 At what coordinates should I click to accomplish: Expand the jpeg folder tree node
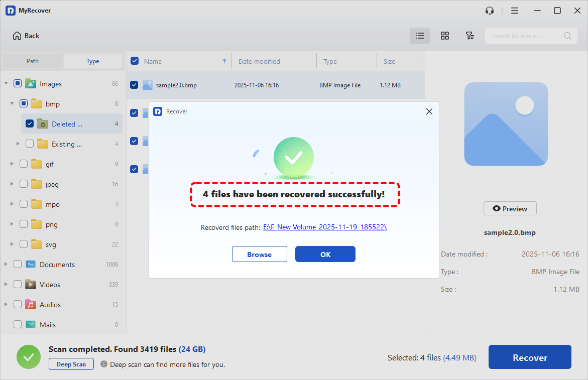coord(12,184)
